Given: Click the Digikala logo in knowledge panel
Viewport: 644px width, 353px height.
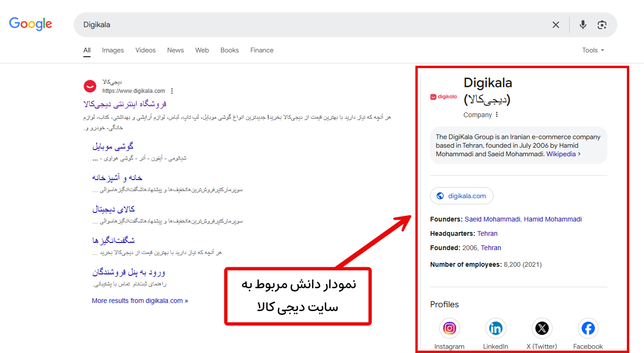Looking at the screenshot, I should tap(443, 97).
